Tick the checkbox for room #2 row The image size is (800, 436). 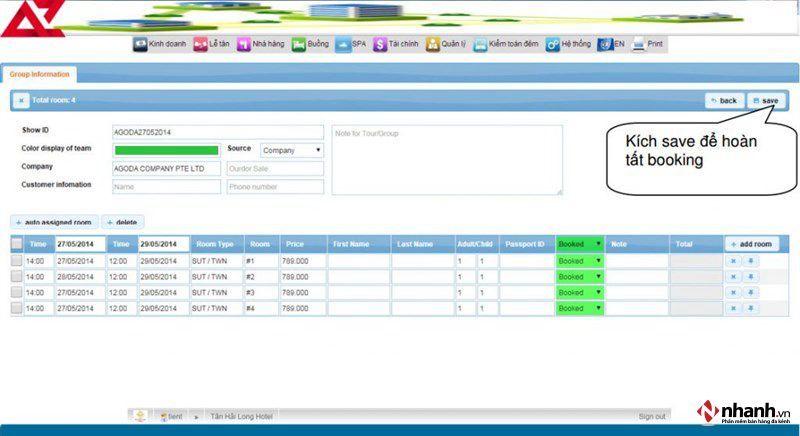16,276
